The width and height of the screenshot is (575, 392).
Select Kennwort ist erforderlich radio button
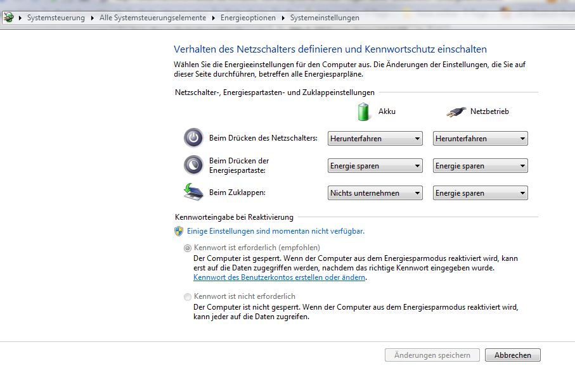tap(188, 248)
